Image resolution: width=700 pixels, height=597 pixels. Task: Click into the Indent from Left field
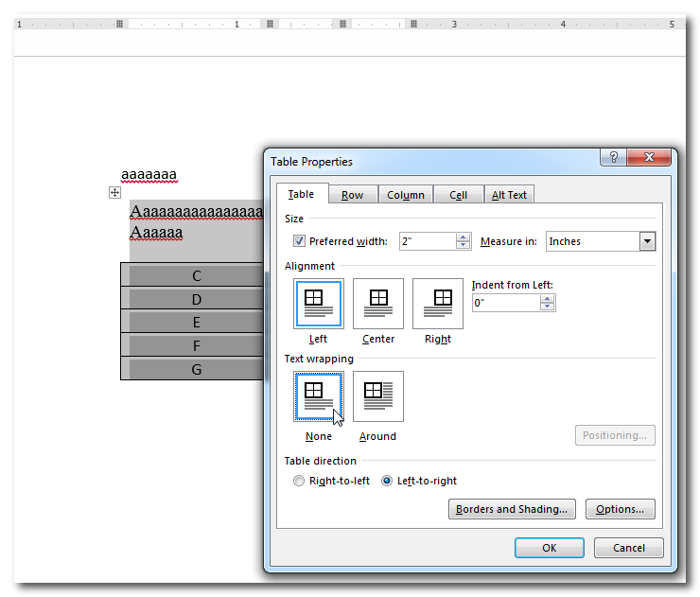[505, 303]
